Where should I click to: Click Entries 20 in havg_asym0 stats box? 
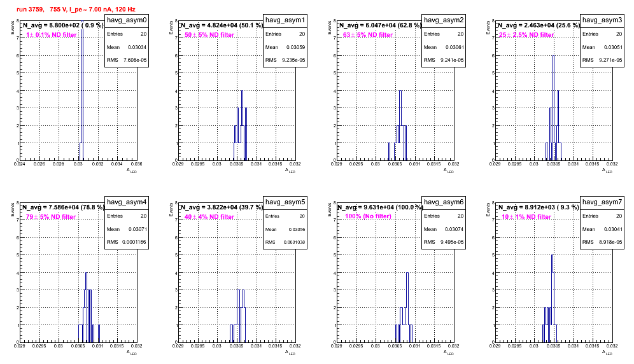127,34
